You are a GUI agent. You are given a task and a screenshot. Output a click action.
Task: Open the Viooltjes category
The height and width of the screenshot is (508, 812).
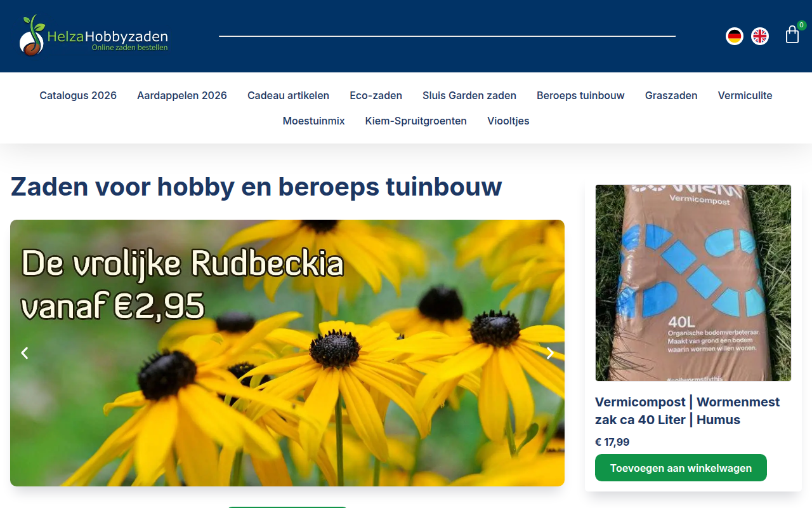pyautogui.click(x=508, y=121)
